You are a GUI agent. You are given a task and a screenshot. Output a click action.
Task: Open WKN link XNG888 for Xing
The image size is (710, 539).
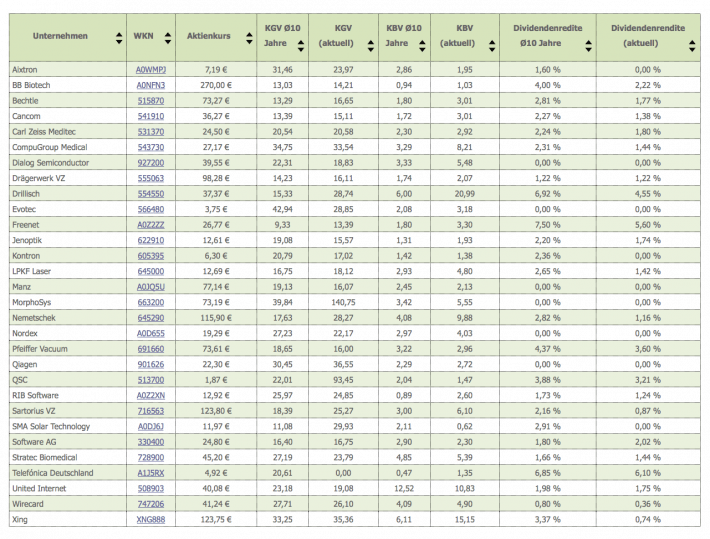coord(151,520)
